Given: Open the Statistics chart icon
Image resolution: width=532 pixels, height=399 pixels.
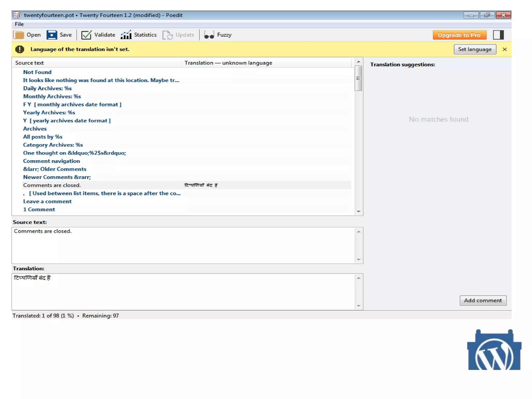Looking at the screenshot, I should tap(126, 35).
